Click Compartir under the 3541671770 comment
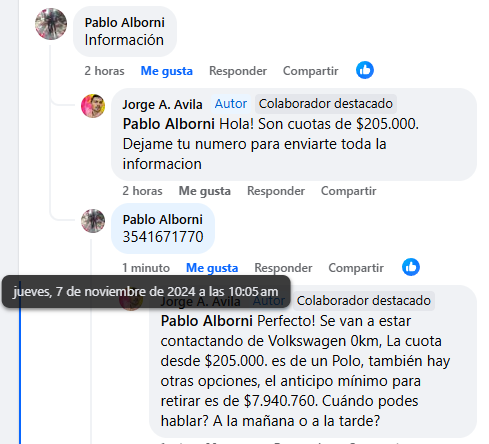This screenshot has width=489, height=444. click(356, 268)
